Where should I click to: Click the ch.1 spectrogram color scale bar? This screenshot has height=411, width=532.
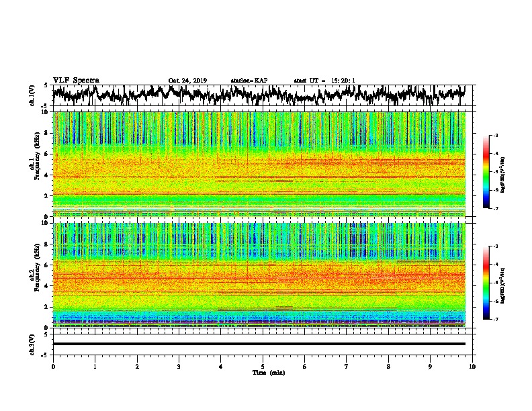486,172
